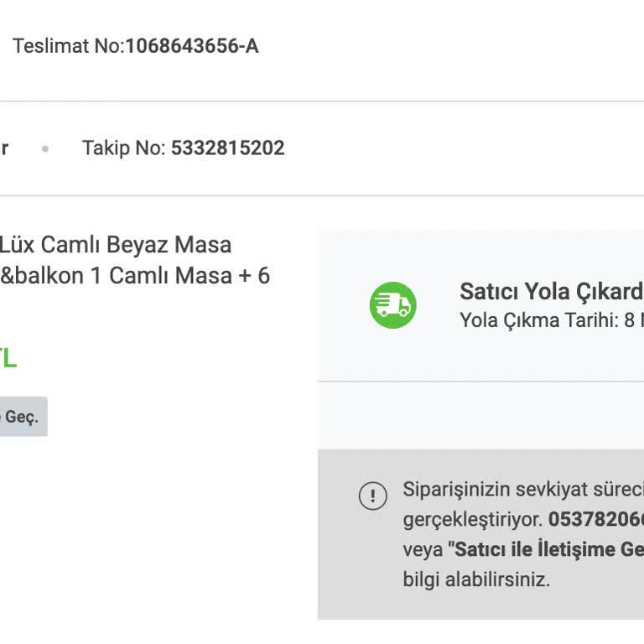Open the "Lüx Camlı Beyaz Masa" product title
644x644 pixels.
115,245
